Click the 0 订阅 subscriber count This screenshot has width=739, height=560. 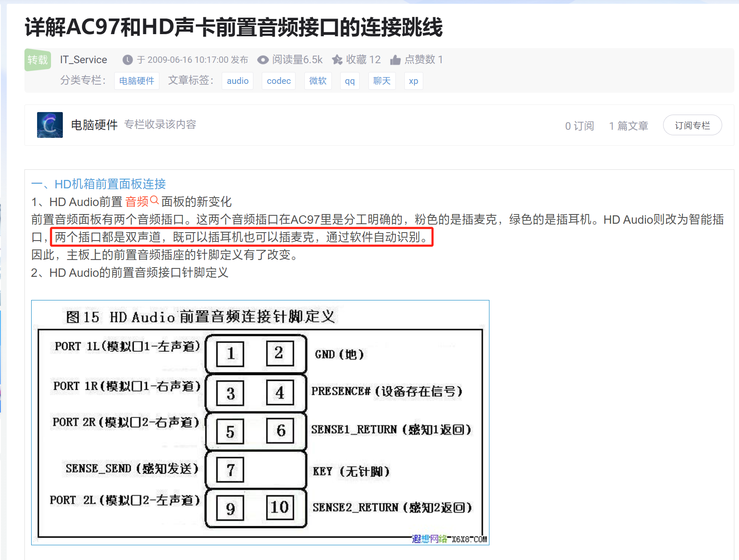(579, 125)
